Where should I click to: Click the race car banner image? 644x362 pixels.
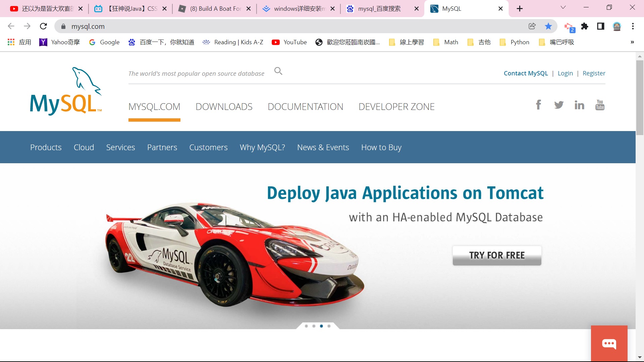[235, 255]
